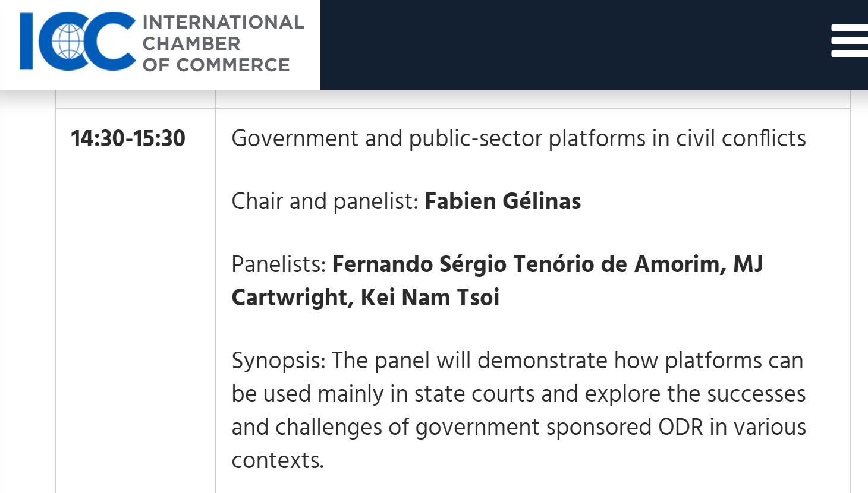Viewport: 868px width, 493px height.
Task: Click the surname Cartwright in panelists
Action: pyautogui.click(x=289, y=298)
